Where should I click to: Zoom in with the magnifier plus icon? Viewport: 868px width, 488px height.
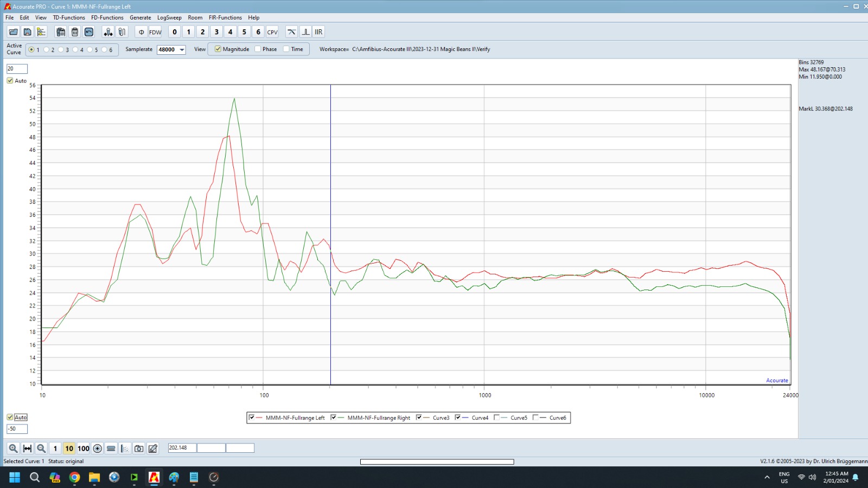tap(13, 448)
